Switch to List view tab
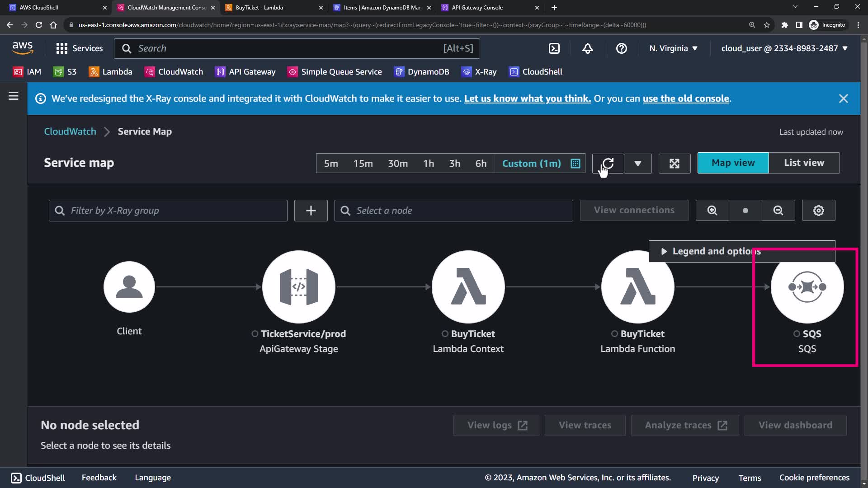Image resolution: width=868 pixels, height=488 pixels. click(x=804, y=163)
